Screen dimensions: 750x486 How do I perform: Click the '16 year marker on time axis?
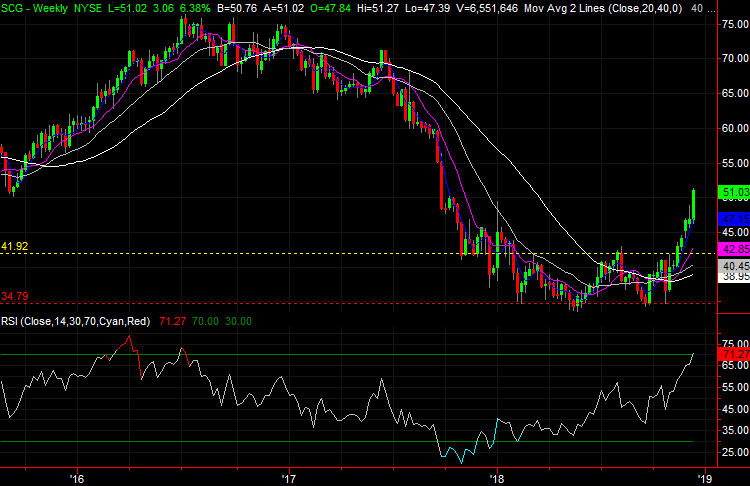(78, 476)
